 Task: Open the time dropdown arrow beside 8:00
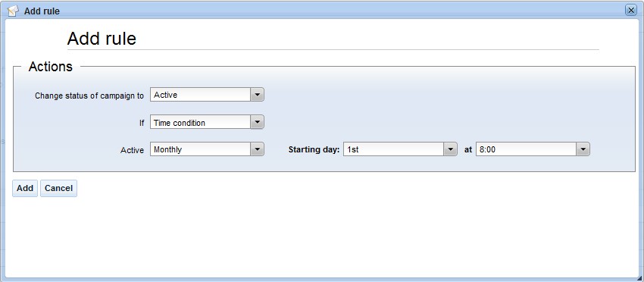[x=583, y=149]
